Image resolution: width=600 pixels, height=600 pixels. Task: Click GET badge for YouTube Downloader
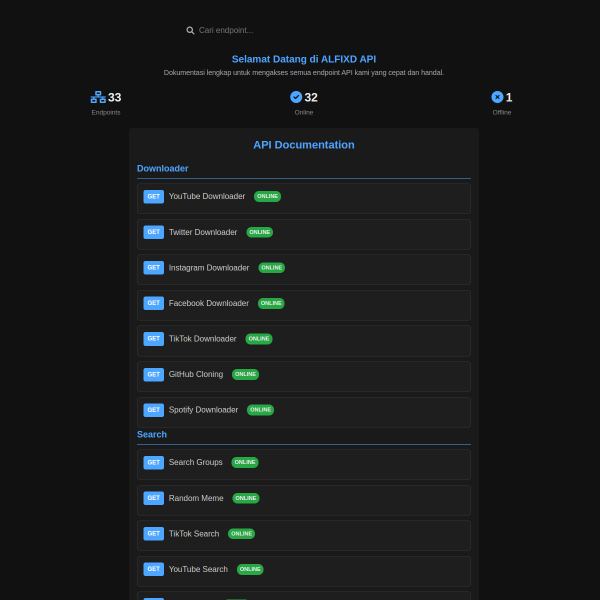coord(153,197)
